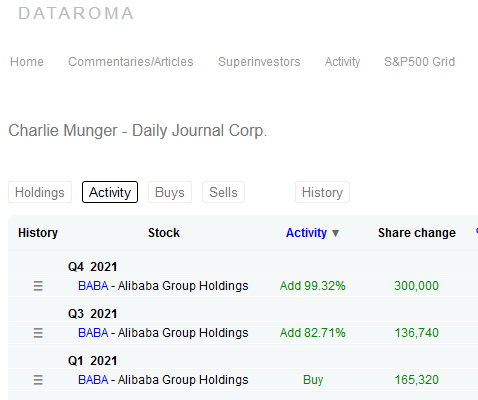The image size is (478, 400).
Task: Switch to Holdings tab
Action: coord(40,192)
